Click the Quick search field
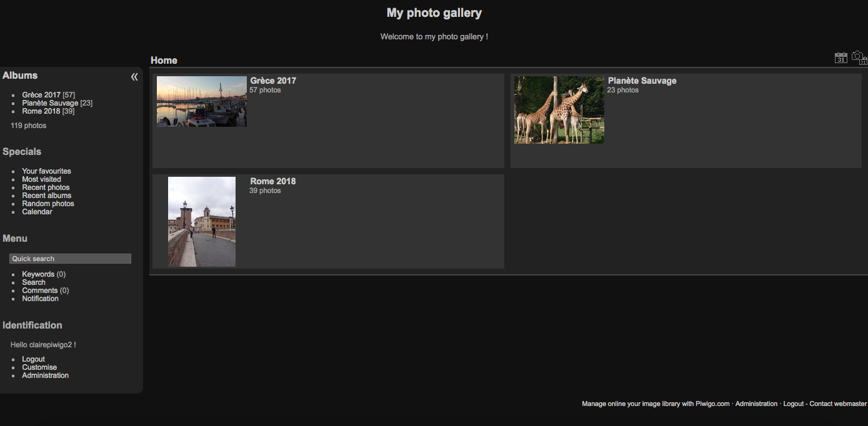This screenshot has height=426, width=868. (70, 258)
